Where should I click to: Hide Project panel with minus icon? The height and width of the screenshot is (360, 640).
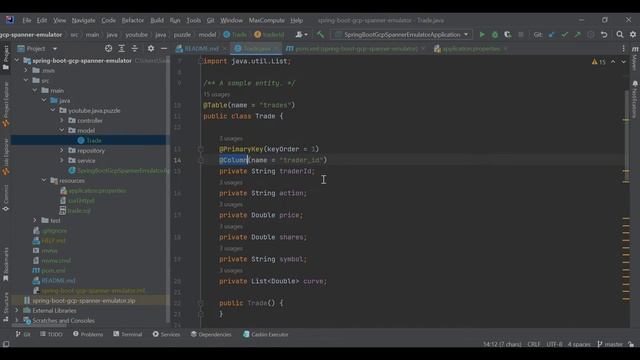tap(164, 49)
